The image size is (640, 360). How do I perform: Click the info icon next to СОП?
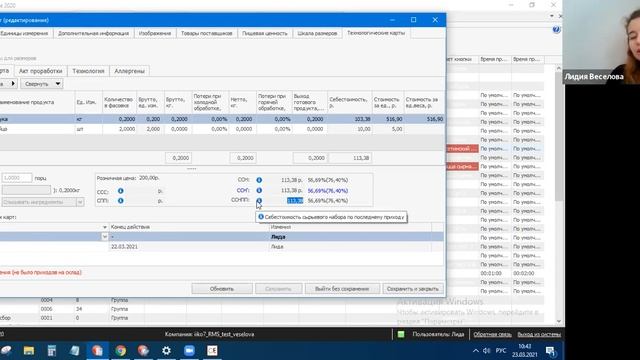click(259, 190)
